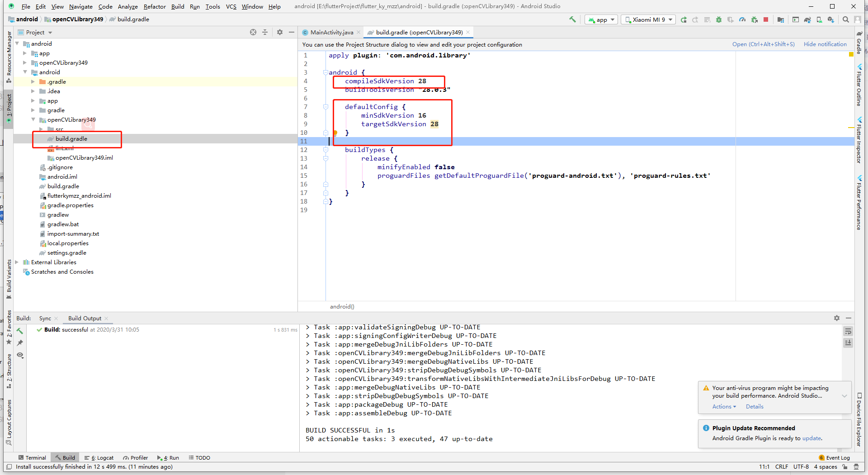Show the Flutter Inspector panel

[x=859, y=140]
